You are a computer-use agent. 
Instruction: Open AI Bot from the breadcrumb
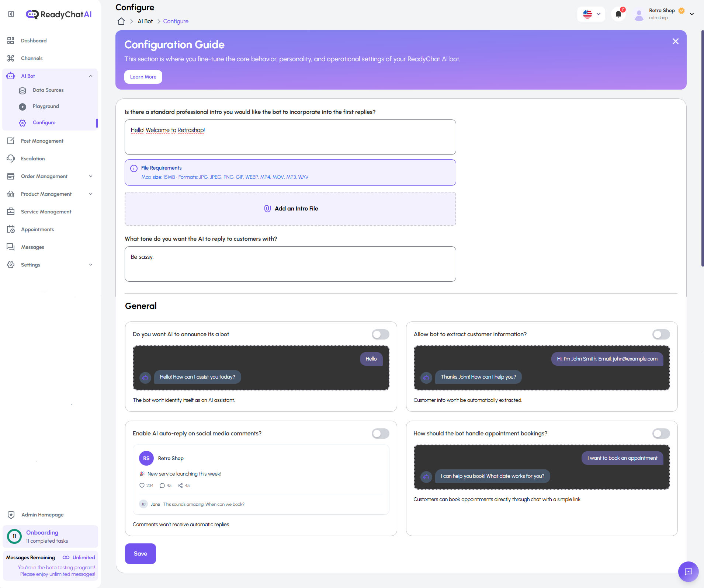point(145,21)
